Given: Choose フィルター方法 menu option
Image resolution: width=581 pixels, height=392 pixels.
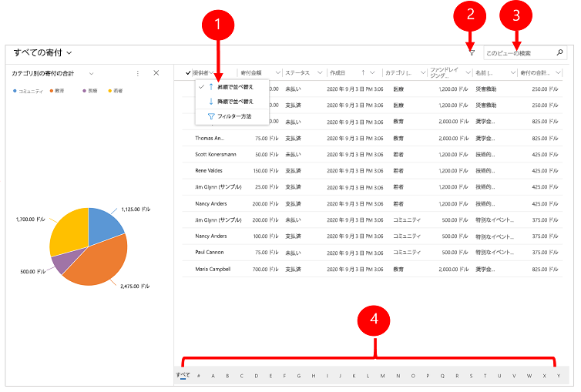Looking at the screenshot, I should click(x=232, y=116).
